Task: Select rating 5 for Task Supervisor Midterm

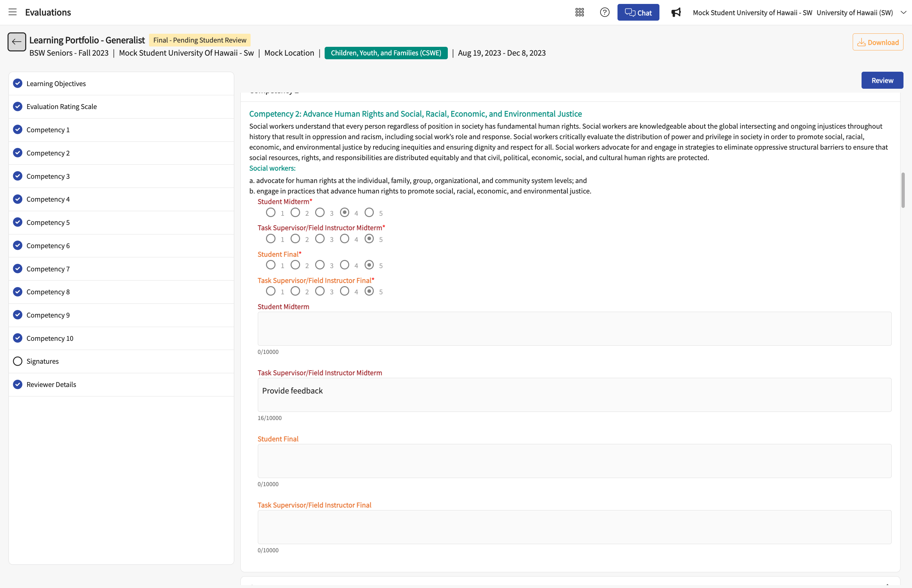Action: (x=369, y=239)
